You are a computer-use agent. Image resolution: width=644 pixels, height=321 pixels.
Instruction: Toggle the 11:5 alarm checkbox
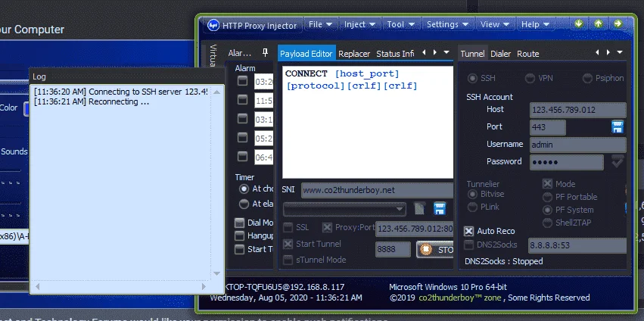(x=243, y=100)
